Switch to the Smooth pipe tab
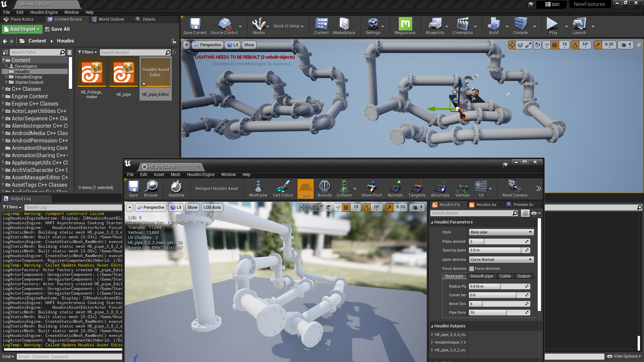 point(481,276)
